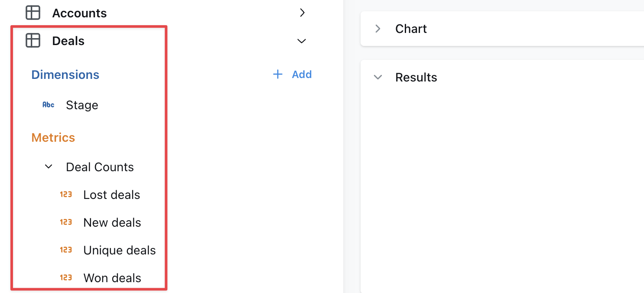Screen dimensions: 644x293
Task: Select the Unique deals metric
Action: (120, 250)
